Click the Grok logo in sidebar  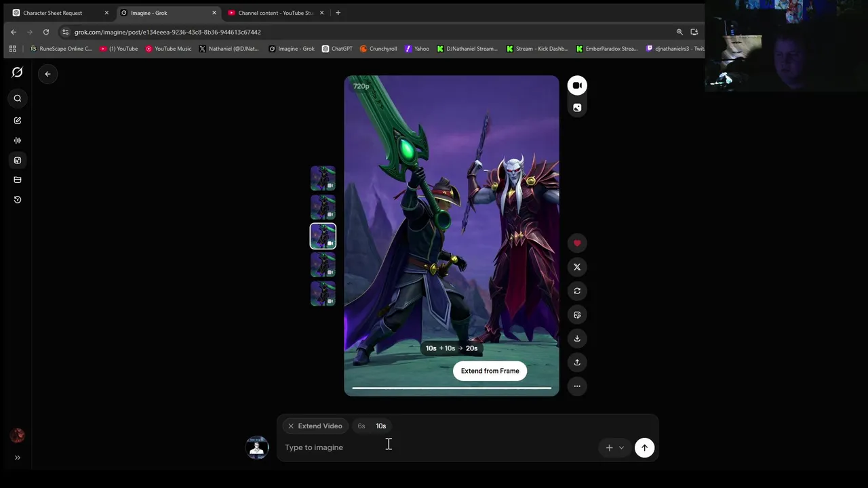18,72
